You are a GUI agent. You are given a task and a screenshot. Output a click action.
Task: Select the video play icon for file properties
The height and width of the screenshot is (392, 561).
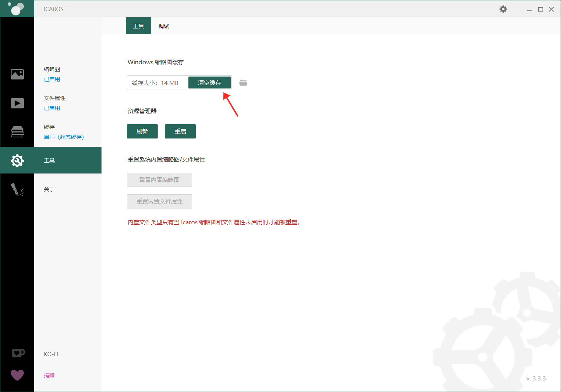pyautogui.click(x=17, y=103)
